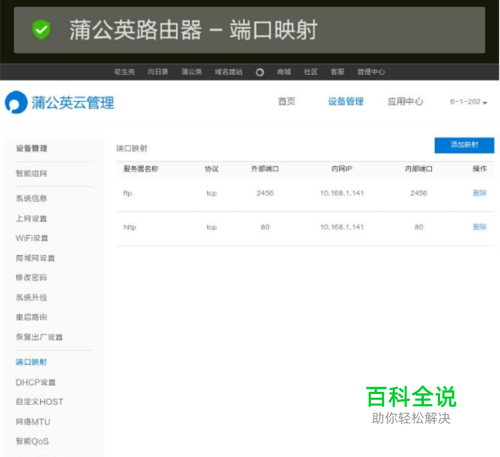The height and width of the screenshot is (457, 500).
Task: Select 恢复出厂设置 in the sidebar
Action: [x=39, y=337]
